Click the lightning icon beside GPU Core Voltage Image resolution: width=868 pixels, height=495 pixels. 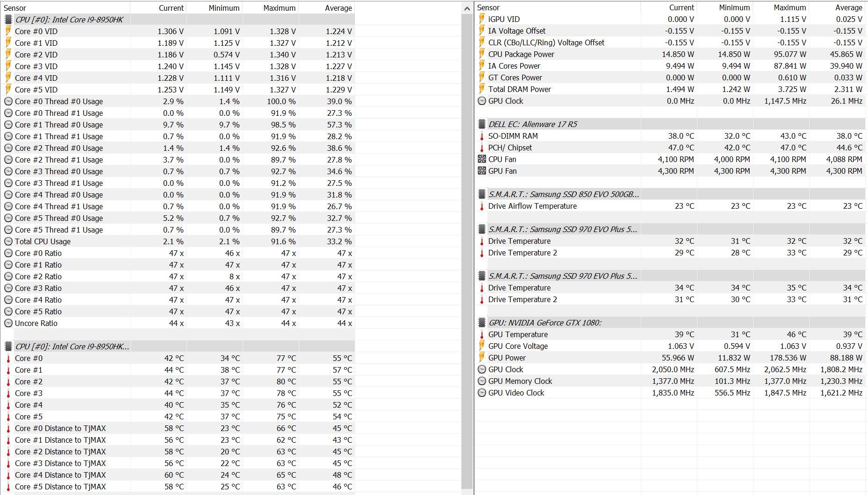point(482,346)
